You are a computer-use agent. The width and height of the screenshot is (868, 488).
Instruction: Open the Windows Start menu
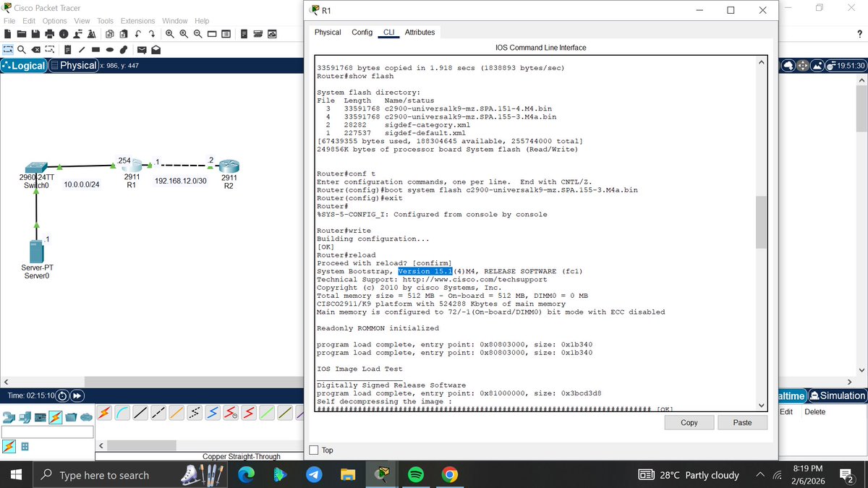[x=17, y=475]
